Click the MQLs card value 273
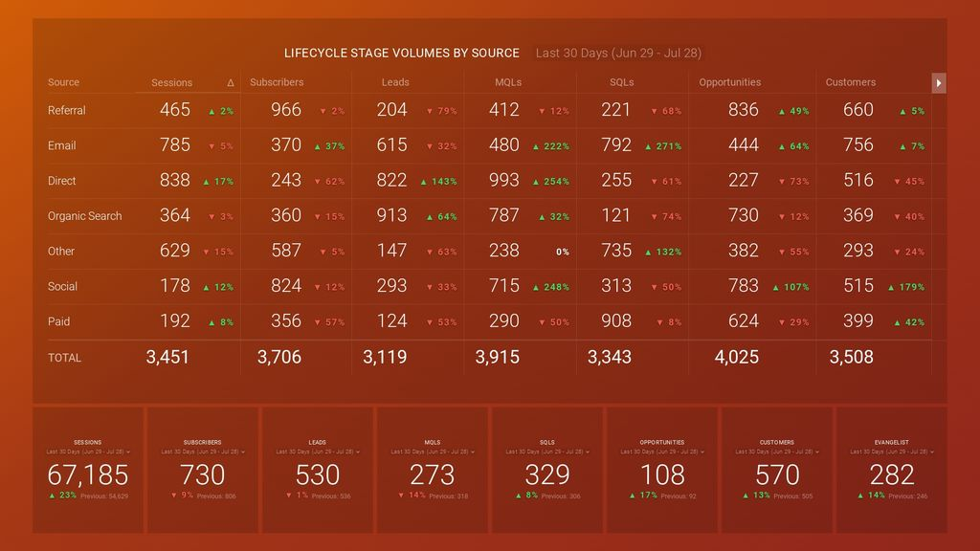Image resolution: width=980 pixels, height=551 pixels. 432,474
